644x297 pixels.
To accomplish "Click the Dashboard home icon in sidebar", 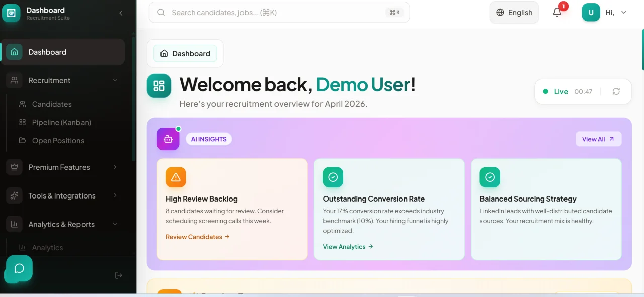I will pyautogui.click(x=14, y=52).
